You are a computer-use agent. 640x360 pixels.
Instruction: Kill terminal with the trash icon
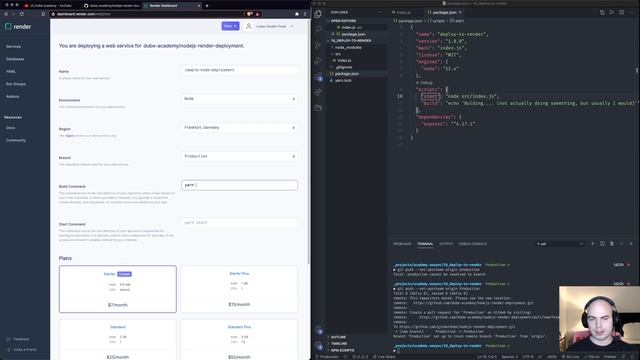coord(612,244)
